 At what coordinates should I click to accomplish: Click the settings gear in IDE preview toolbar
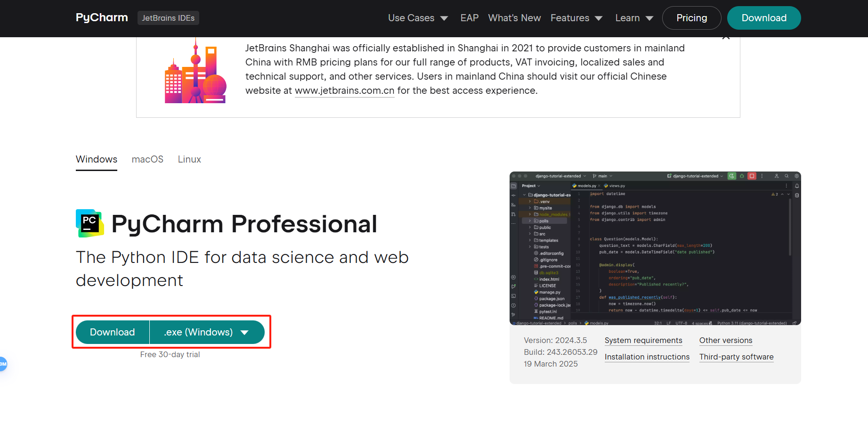797,176
